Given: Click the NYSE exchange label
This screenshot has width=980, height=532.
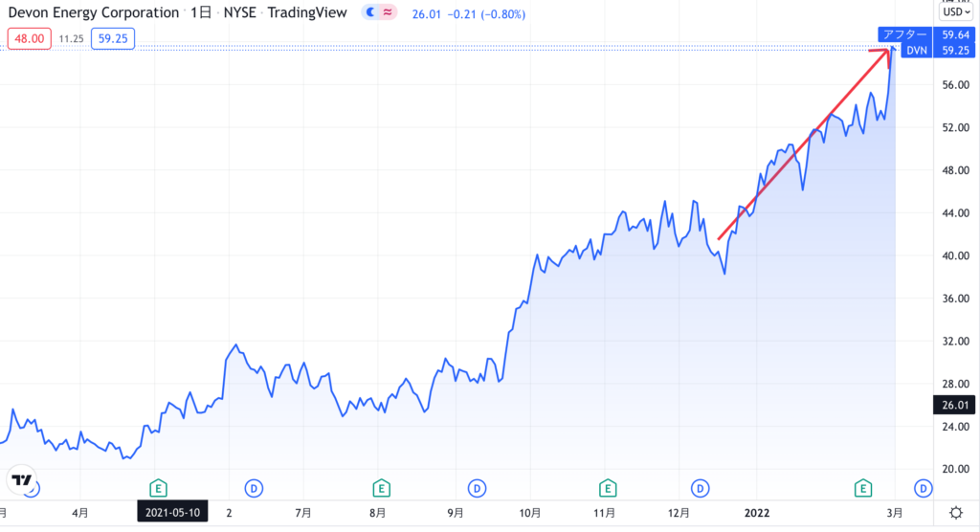Looking at the screenshot, I should coord(240,12).
